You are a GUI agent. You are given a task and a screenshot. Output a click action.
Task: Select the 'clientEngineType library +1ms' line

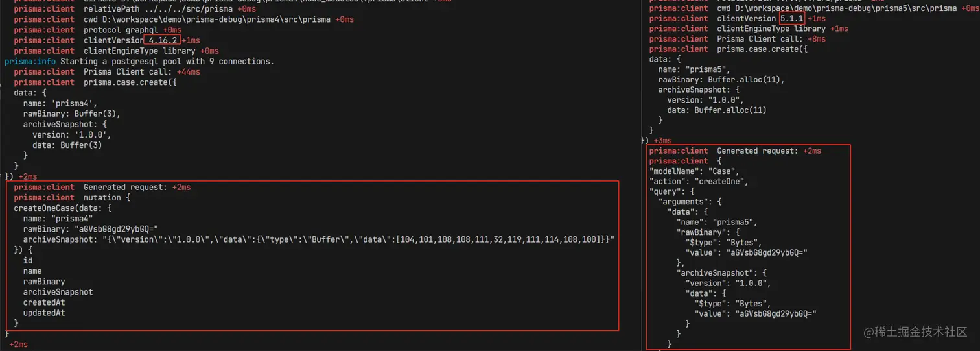click(749, 29)
